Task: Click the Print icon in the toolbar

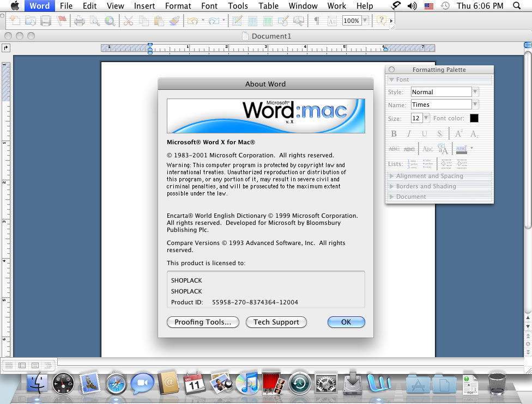Action: pyautogui.click(x=80, y=21)
